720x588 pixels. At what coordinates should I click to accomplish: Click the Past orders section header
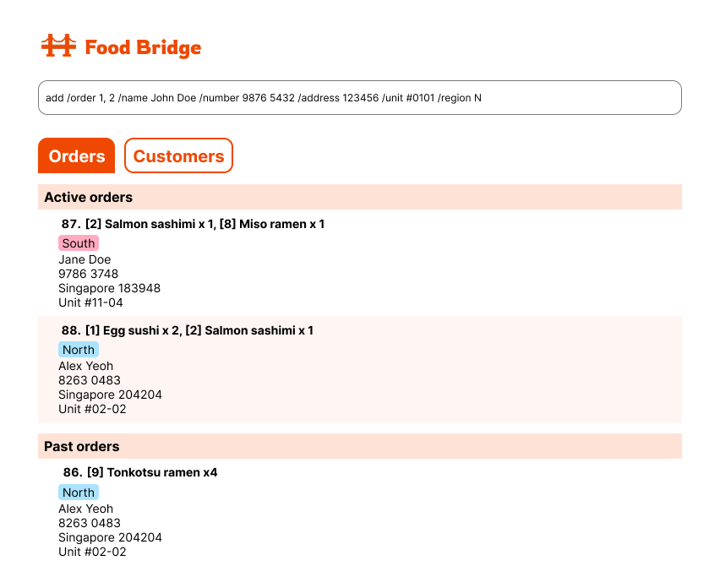tap(82, 446)
